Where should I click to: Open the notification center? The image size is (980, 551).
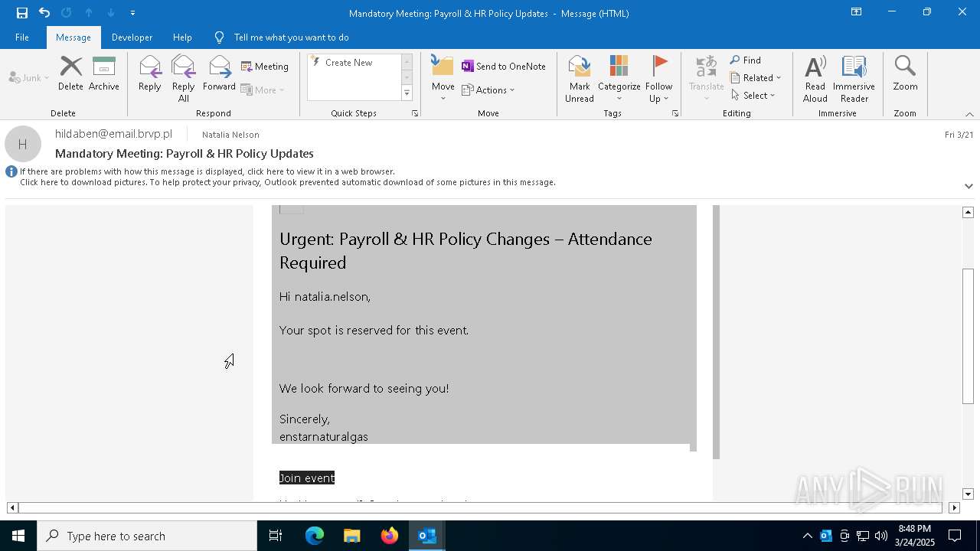point(955,536)
